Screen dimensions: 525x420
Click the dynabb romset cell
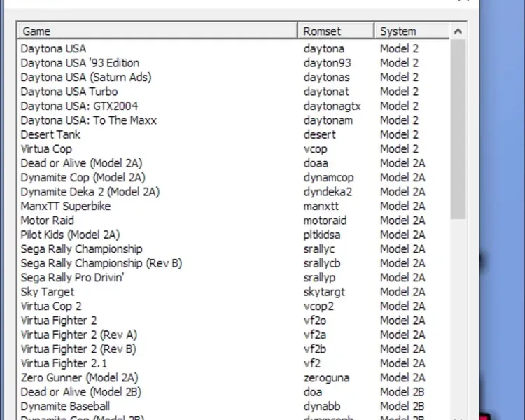322,407
